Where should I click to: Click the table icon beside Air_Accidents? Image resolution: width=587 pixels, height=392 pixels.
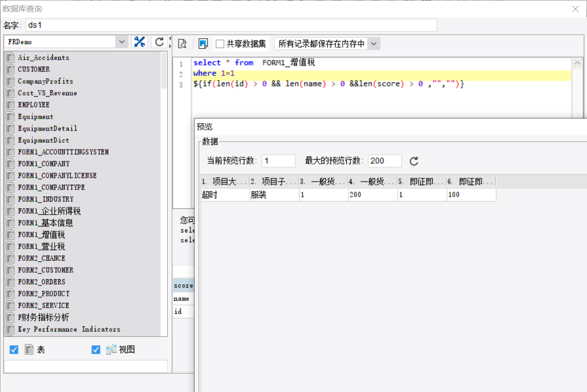click(x=10, y=58)
